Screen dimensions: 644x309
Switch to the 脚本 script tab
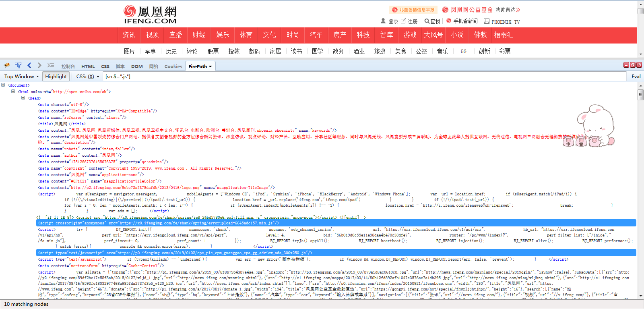pos(120,66)
